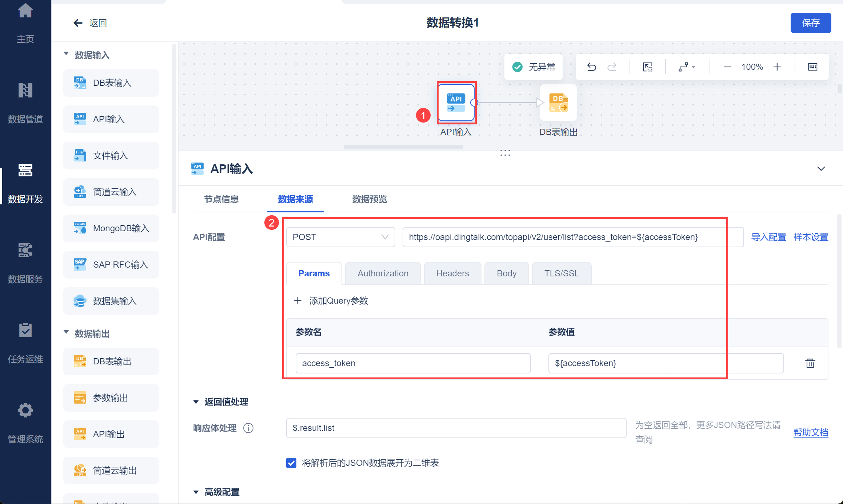Click the zoom-out minus icon
This screenshot has width=843, height=504.
point(727,67)
